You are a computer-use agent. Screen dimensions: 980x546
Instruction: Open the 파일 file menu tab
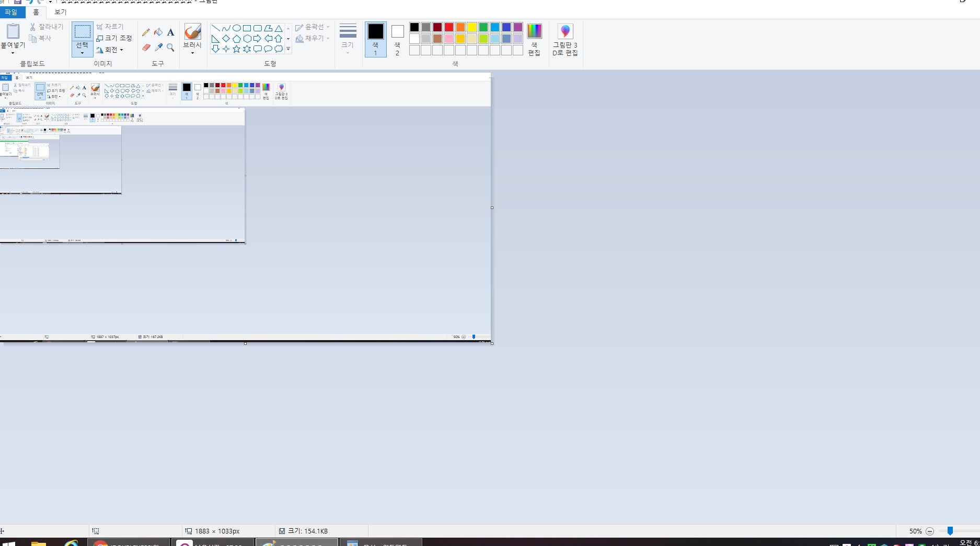(11, 12)
